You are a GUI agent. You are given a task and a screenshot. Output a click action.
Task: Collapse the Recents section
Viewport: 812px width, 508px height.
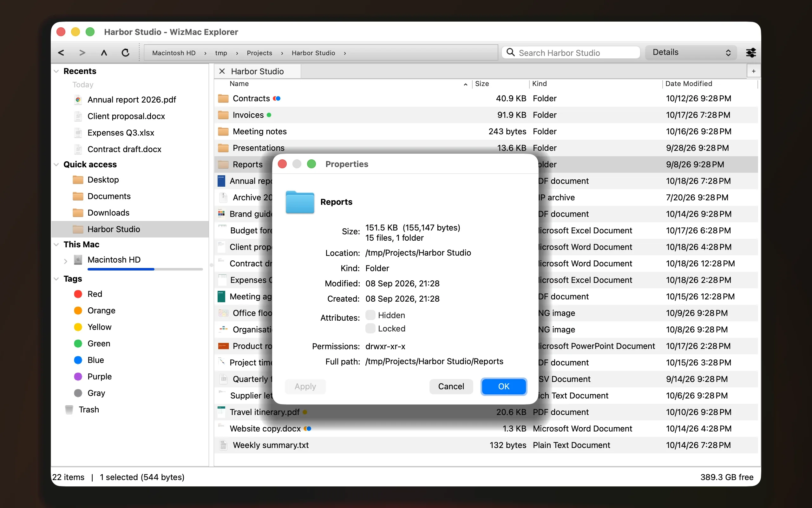click(x=56, y=71)
